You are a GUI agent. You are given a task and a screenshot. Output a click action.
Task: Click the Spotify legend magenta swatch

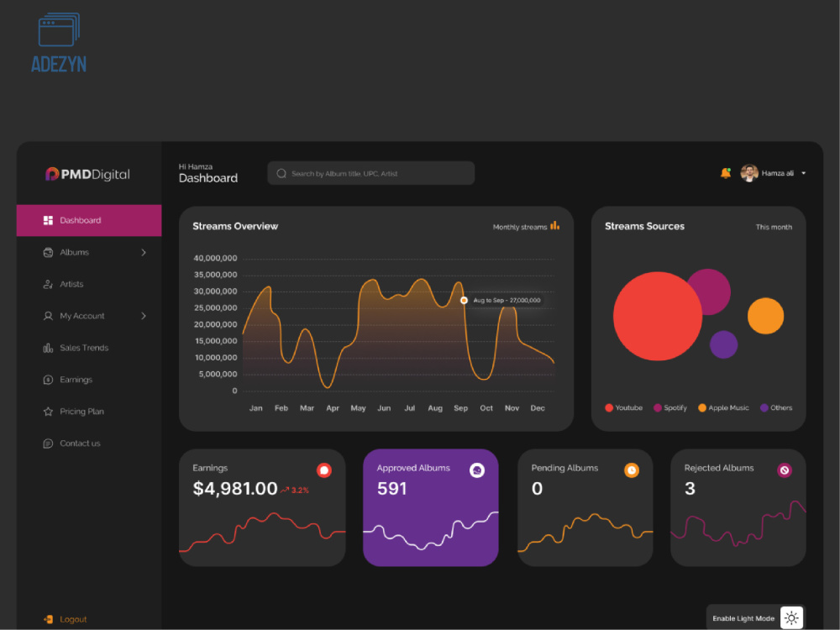(658, 407)
